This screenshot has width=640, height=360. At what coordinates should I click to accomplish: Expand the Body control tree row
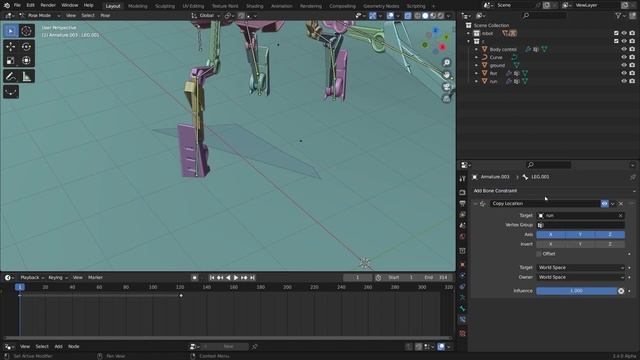click(x=476, y=49)
